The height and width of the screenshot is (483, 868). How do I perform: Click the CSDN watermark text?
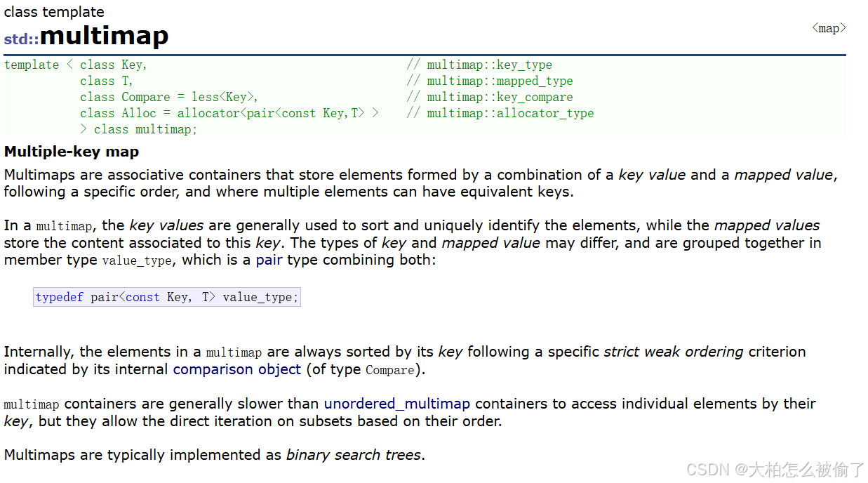tap(775, 470)
